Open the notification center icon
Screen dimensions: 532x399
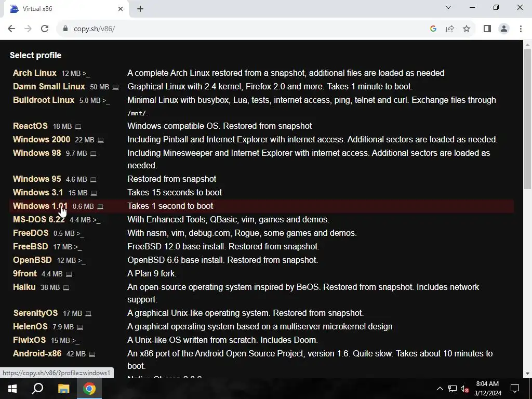[x=515, y=389]
